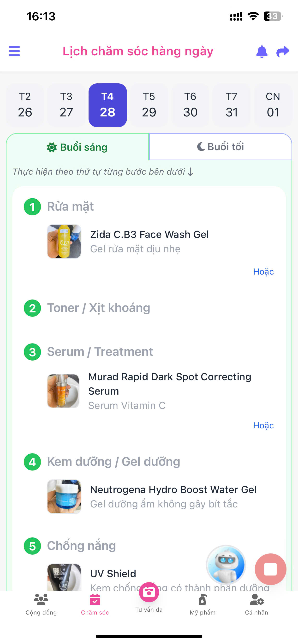Select date CN 01

(x=273, y=105)
